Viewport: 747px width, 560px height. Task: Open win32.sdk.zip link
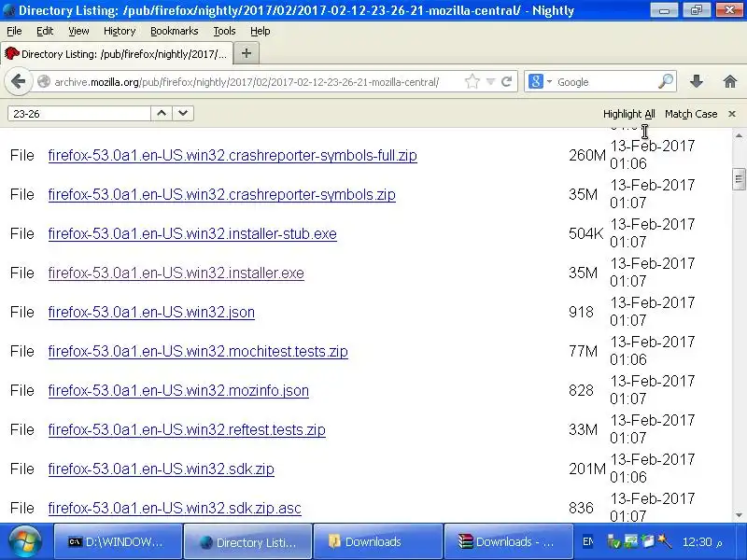click(161, 469)
